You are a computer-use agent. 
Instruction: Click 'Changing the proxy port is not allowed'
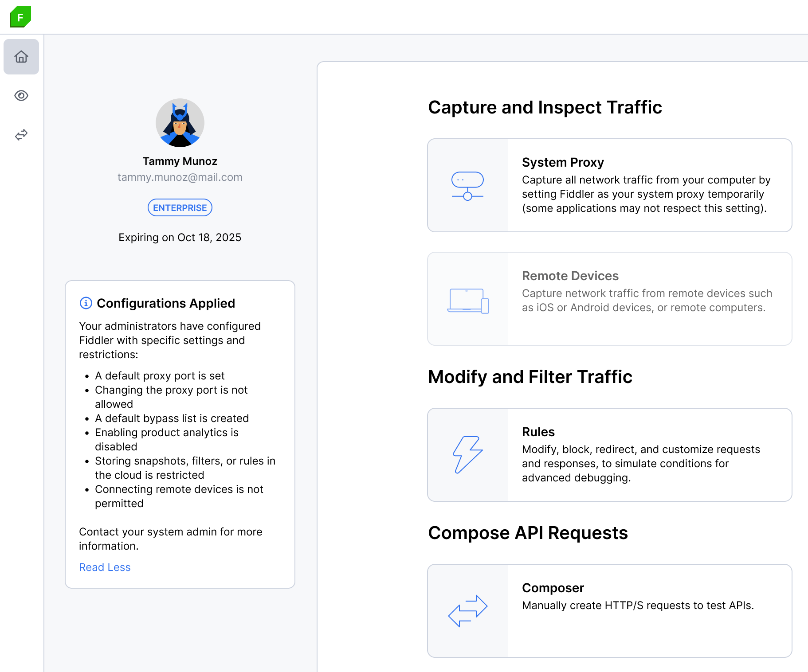[x=171, y=397]
